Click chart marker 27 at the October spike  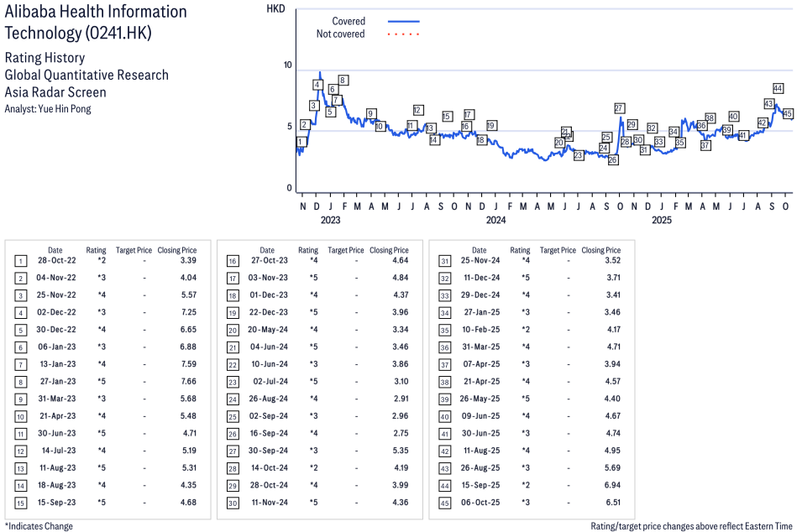[x=619, y=108]
